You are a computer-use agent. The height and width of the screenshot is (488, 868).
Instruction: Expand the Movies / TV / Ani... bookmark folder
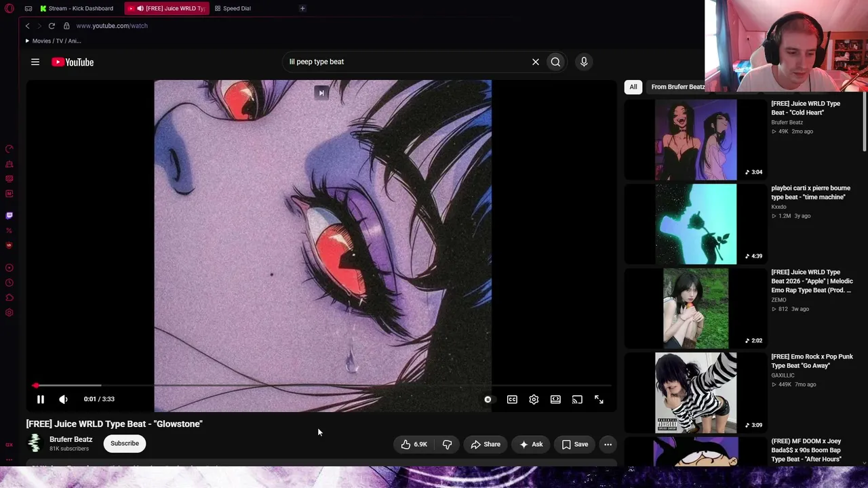click(x=53, y=41)
